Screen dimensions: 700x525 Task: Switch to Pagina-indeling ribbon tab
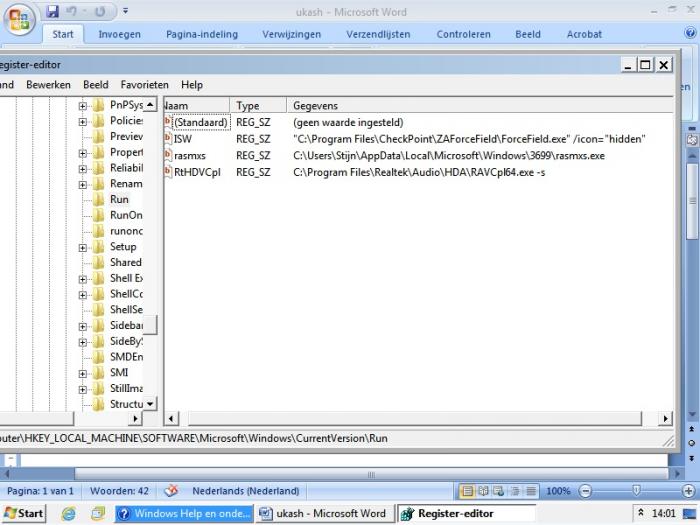[x=202, y=34]
